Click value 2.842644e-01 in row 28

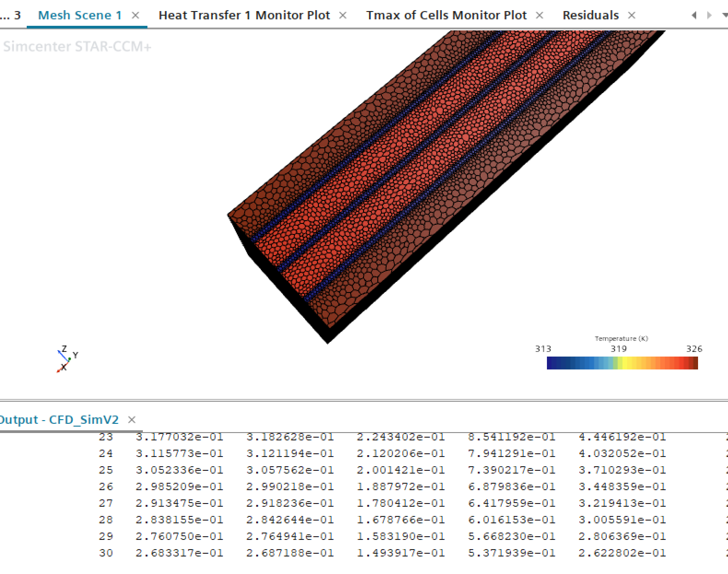(290, 520)
